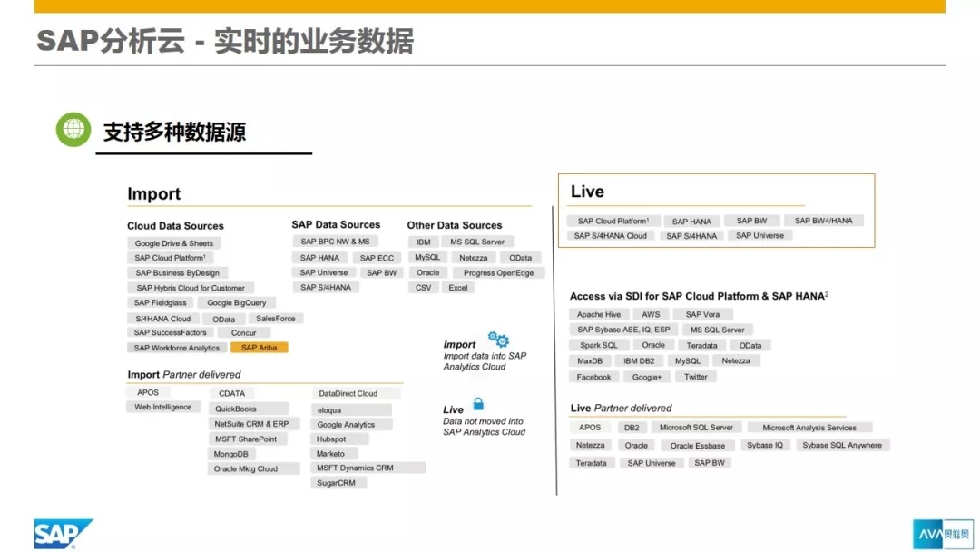
Task: Select the highlighted SAP Ariba tag
Action: pos(259,348)
